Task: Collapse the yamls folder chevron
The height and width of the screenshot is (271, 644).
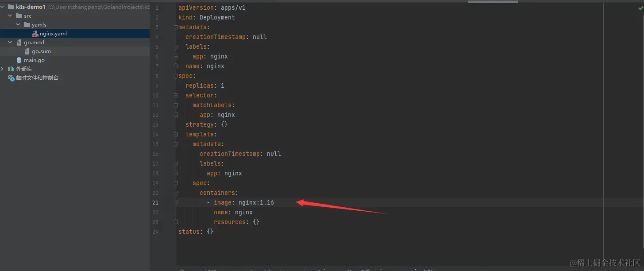Action: [x=18, y=25]
